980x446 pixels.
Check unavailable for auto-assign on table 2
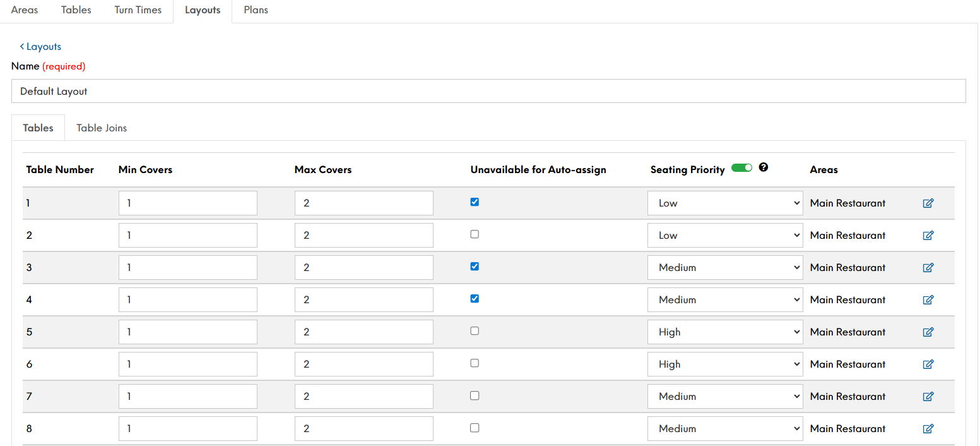pos(475,234)
